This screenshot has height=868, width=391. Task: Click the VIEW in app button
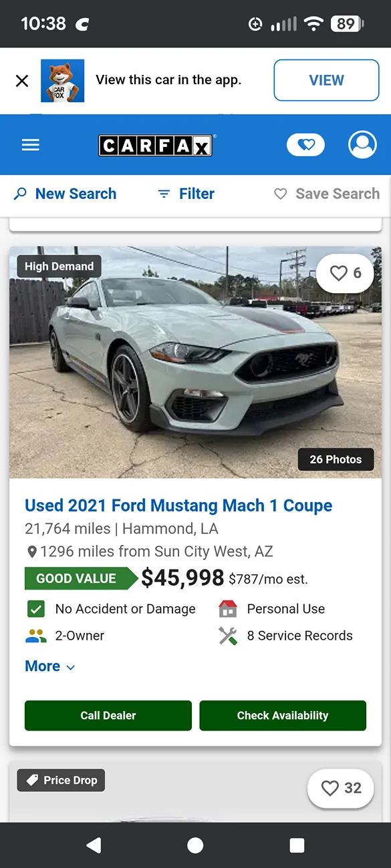pyautogui.click(x=326, y=80)
